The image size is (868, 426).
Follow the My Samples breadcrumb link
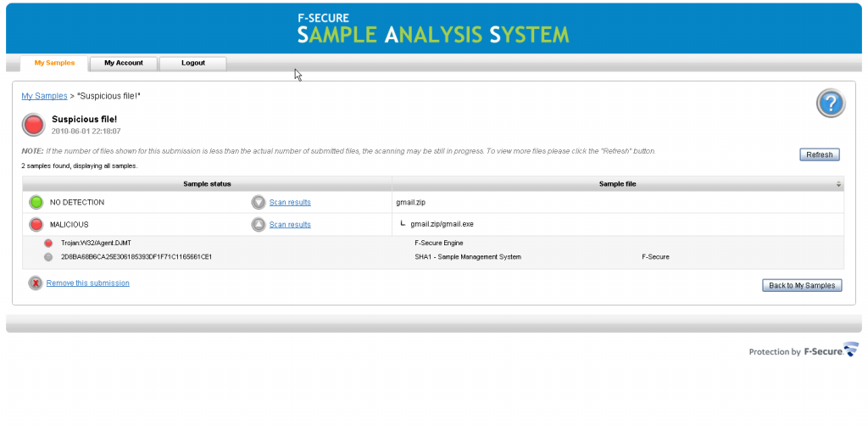coord(44,96)
